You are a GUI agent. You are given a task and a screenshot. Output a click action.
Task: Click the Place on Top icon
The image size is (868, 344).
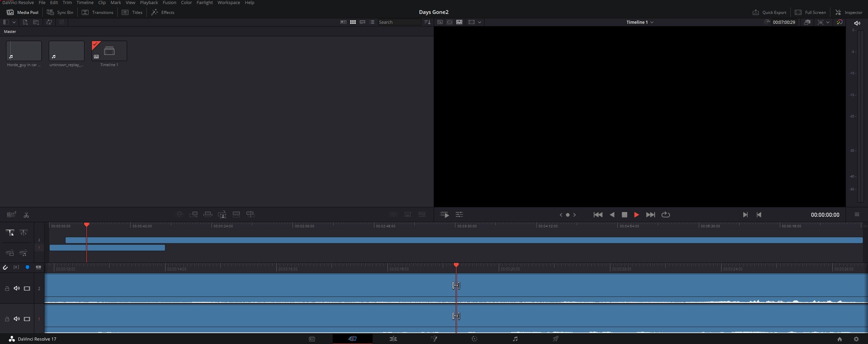click(236, 214)
